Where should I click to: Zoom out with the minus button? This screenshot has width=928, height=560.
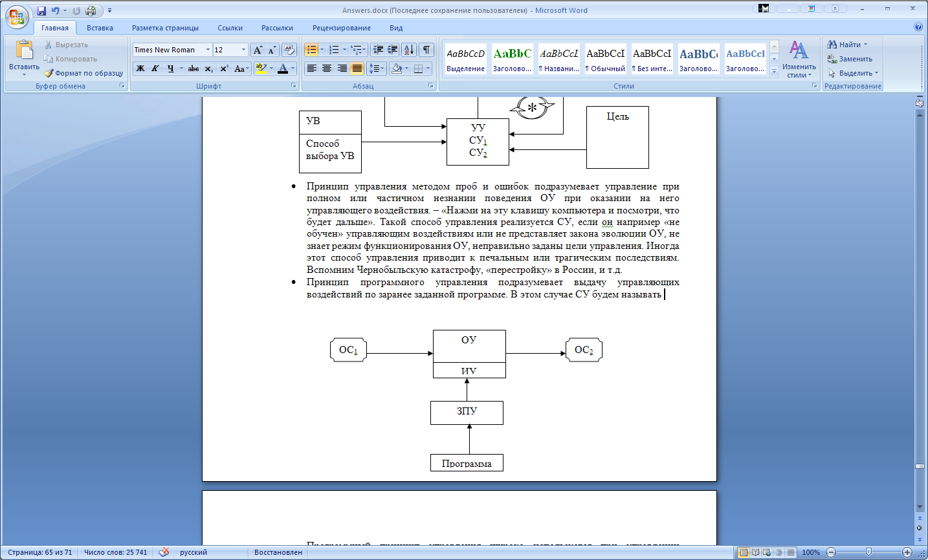pyautogui.click(x=831, y=552)
